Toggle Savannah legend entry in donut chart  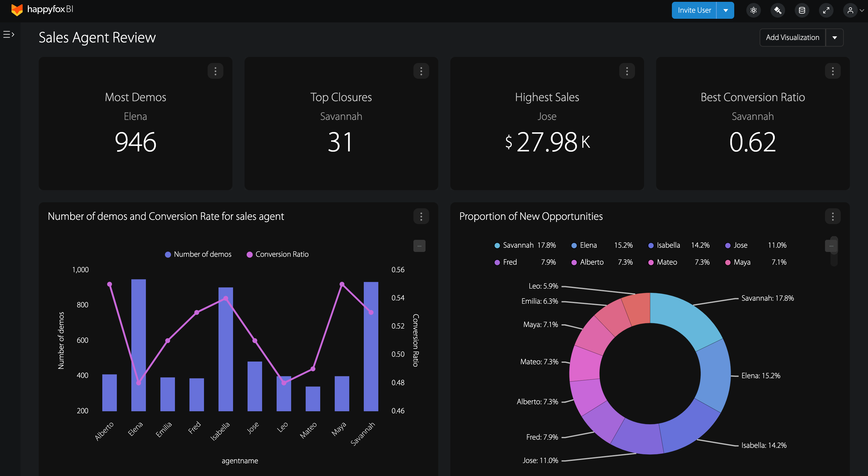pyautogui.click(x=525, y=245)
